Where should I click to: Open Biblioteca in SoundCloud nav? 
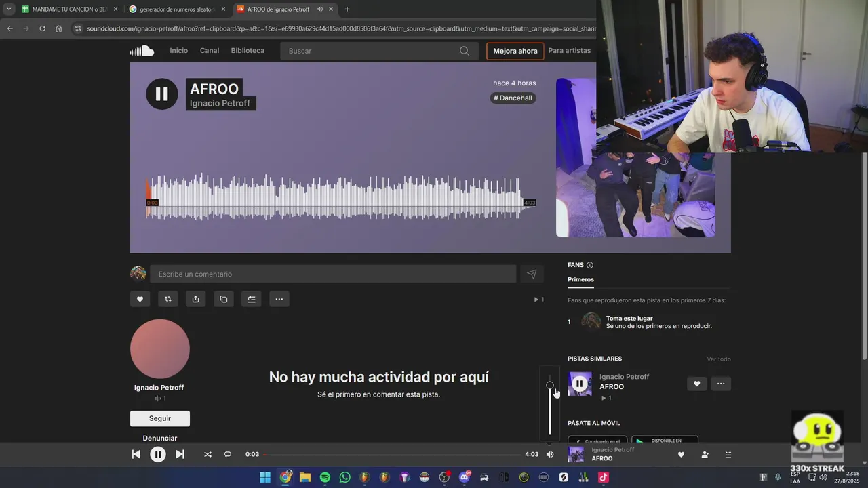pyautogui.click(x=248, y=51)
